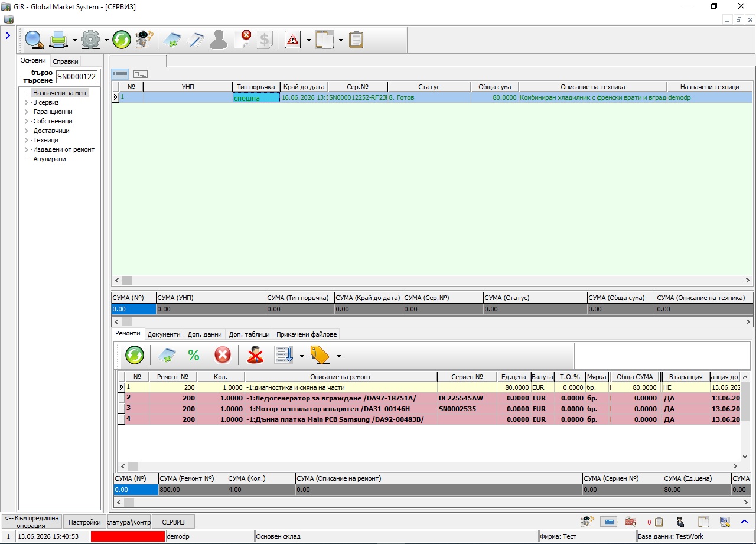
Task: Open the 'Прикачени файлове' tab
Action: point(307,334)
